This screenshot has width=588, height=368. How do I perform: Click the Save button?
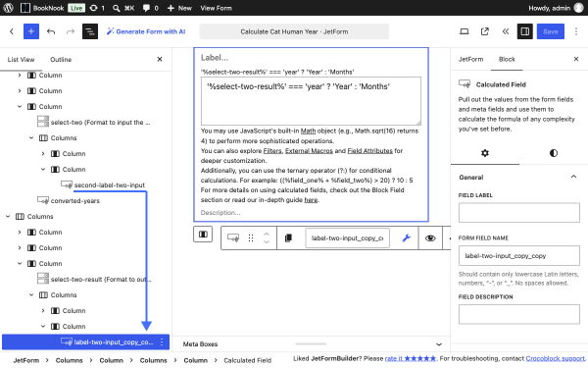[551, 31]
